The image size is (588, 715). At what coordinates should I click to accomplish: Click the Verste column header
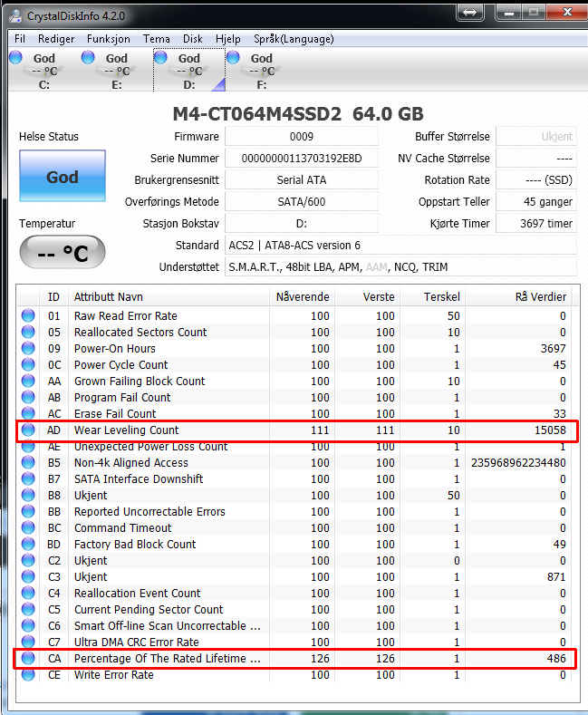click(367, 297)
